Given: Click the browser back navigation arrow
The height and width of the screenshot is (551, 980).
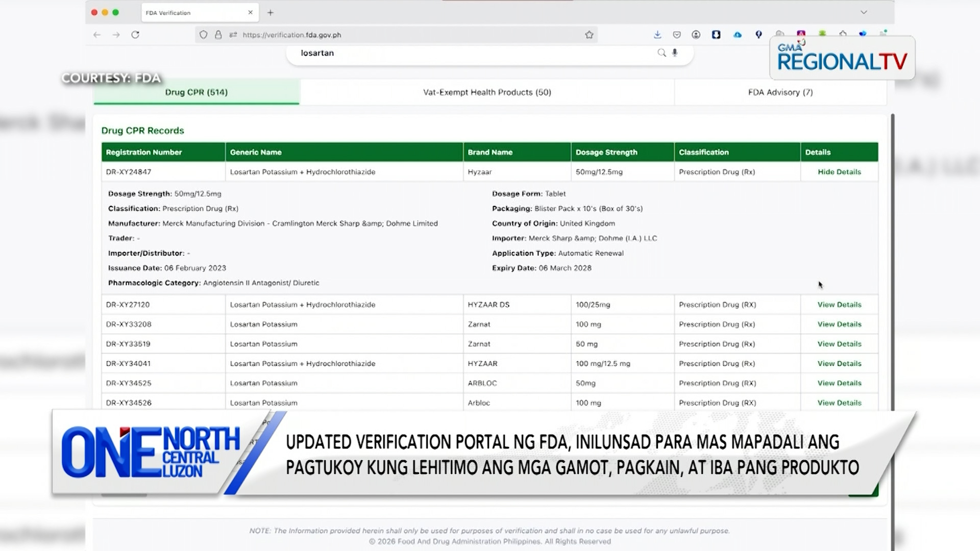Looking at the screenshot, I should click(x=96, y=35).
